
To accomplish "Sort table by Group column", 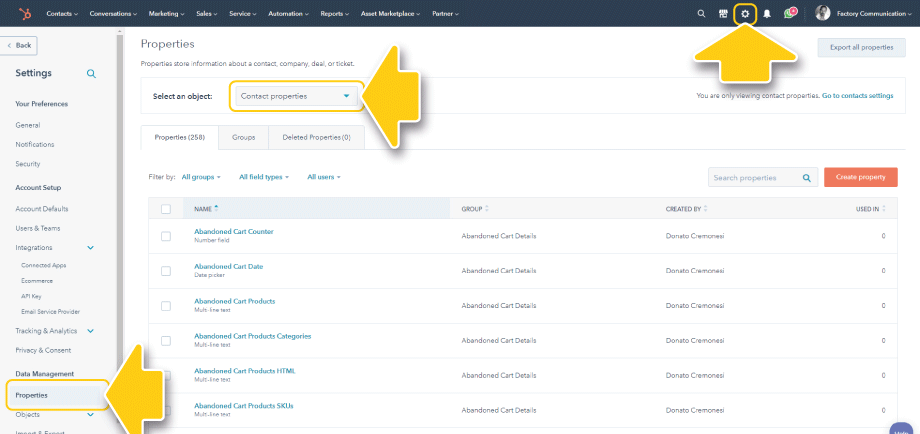I will (x=475, y=209).
